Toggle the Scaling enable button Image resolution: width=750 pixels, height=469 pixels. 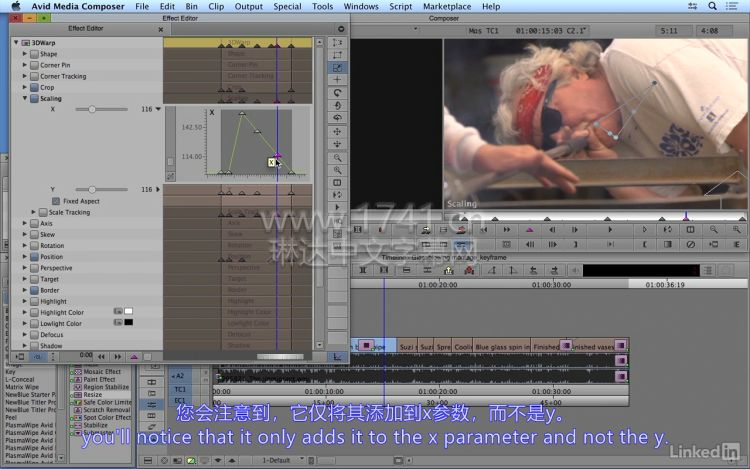pyautogui.click(x=34, y=98)
